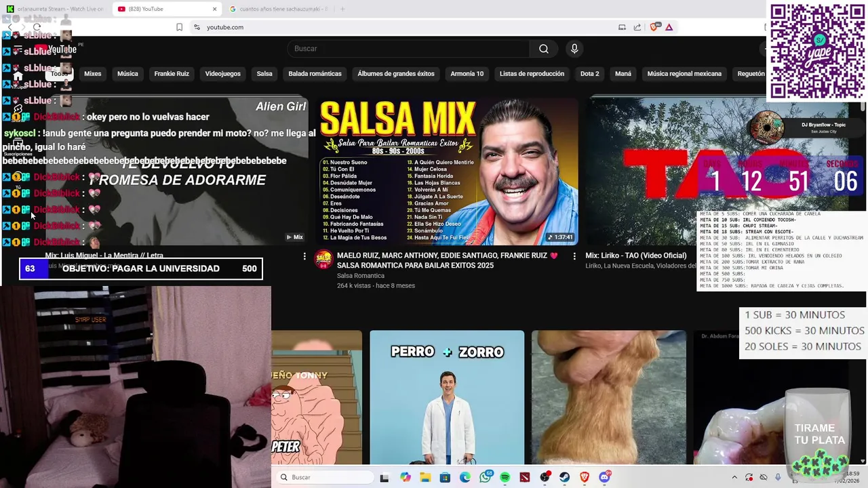Select the Álbumes de grandes éxitos chip
The width and height of the screenshot is (868, 488).
(396, 74)
